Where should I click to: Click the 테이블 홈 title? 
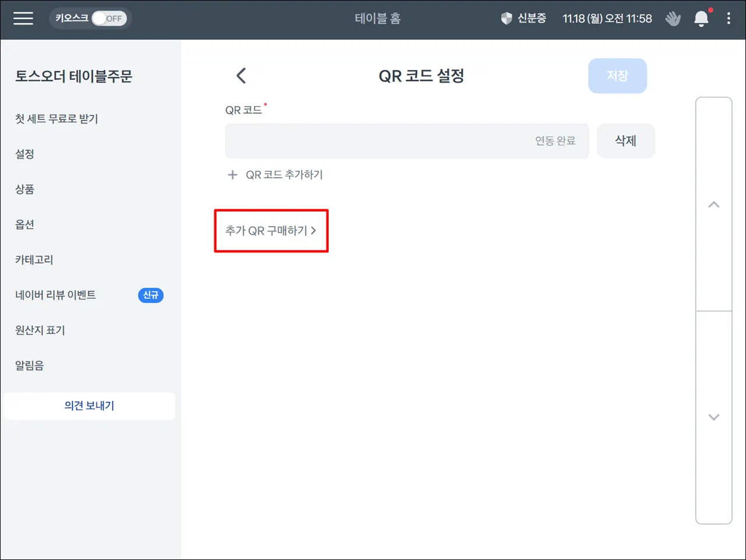tap(378, 19)
